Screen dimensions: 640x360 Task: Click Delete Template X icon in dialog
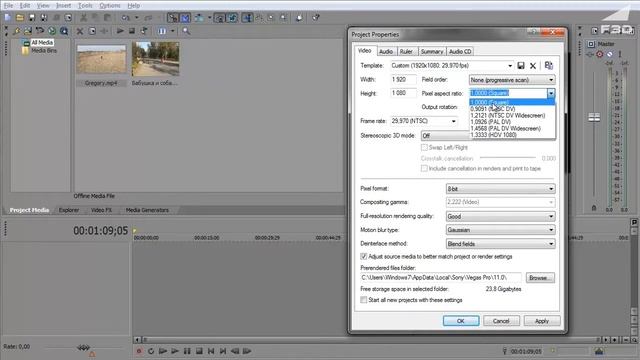(x=533, y=66)
